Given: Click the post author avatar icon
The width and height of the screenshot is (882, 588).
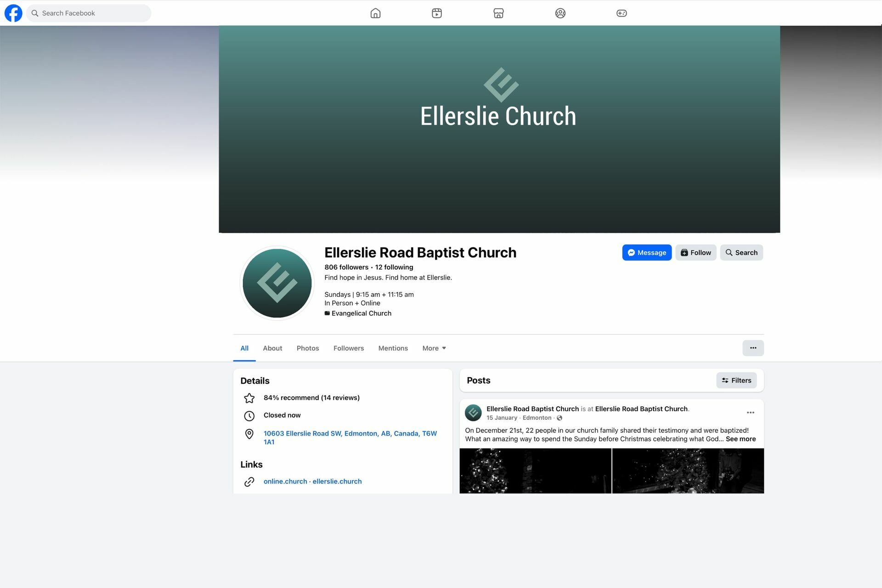Looking at the screenshot, I should 473,413.
